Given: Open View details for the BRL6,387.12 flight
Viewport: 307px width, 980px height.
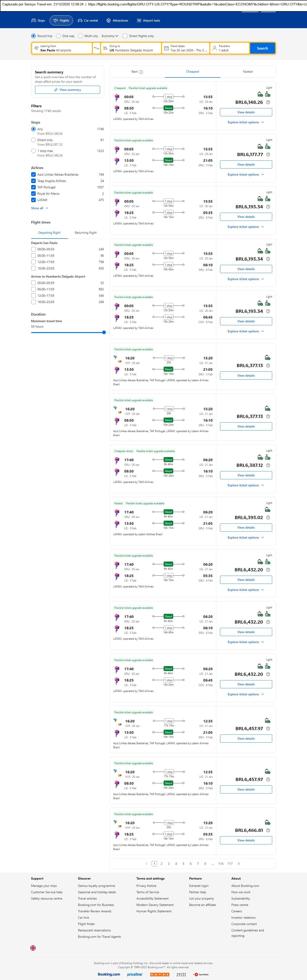Looking at the screenshot, I should (x=246, y=475).
